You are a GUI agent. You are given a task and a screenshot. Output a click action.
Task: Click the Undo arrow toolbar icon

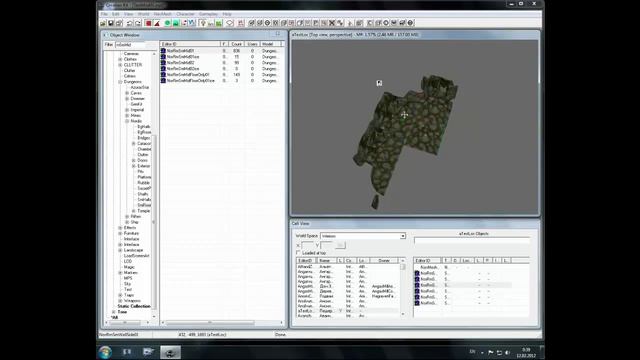click(130, 23)
